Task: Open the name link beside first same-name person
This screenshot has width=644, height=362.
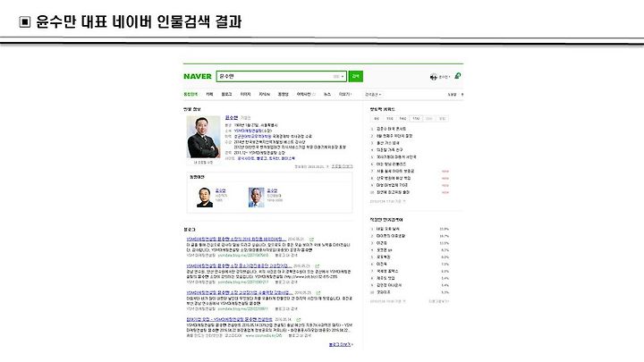Action: click(x=221, y=190)
